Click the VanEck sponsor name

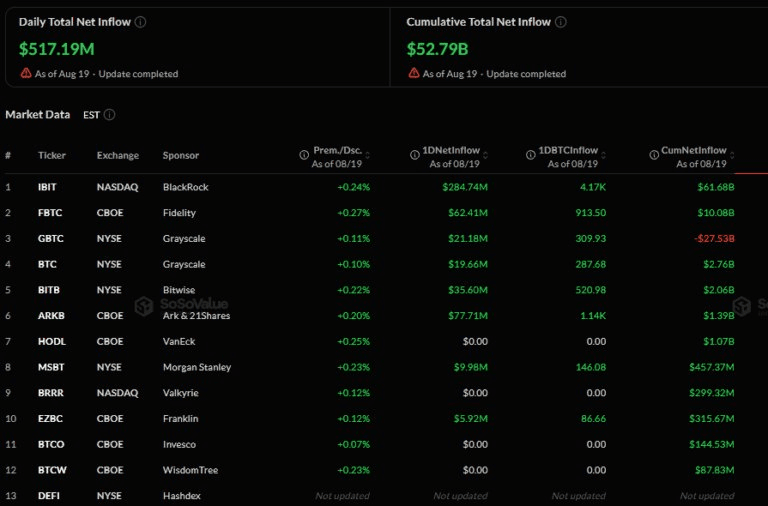point(179,341)
